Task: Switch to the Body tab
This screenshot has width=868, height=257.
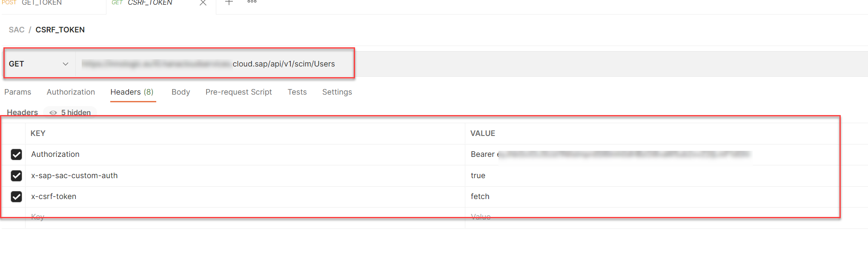Action: tap(180, 92)
